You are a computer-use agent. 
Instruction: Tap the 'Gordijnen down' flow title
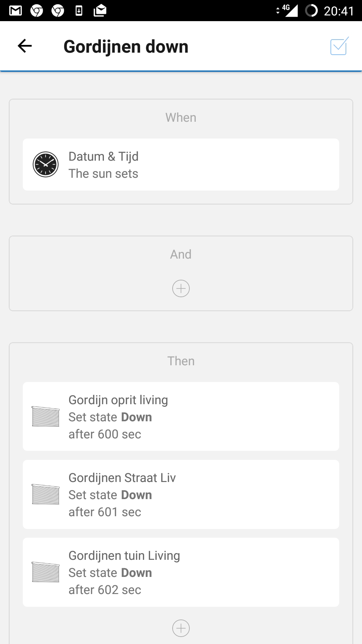pyautogui.click(x=126, y=47)
